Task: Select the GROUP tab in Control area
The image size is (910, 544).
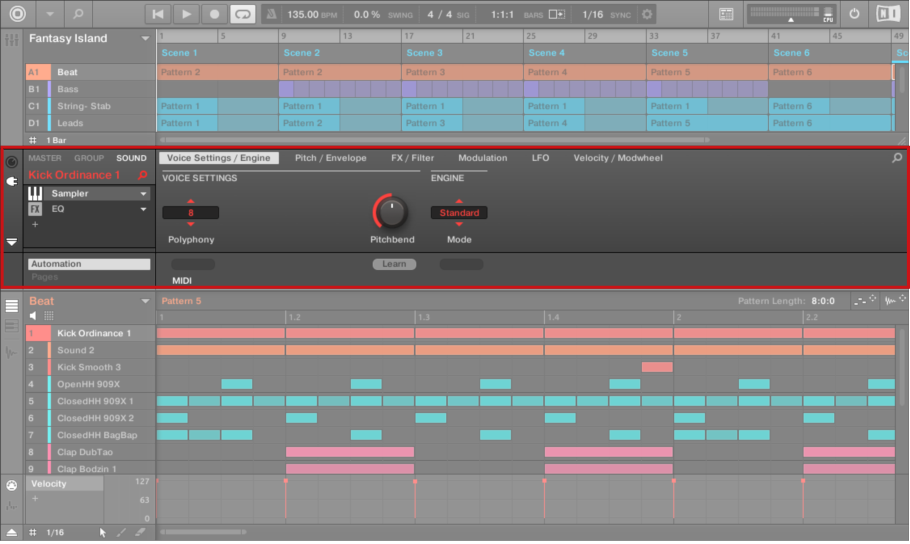Action: click(x=88, y=158)
